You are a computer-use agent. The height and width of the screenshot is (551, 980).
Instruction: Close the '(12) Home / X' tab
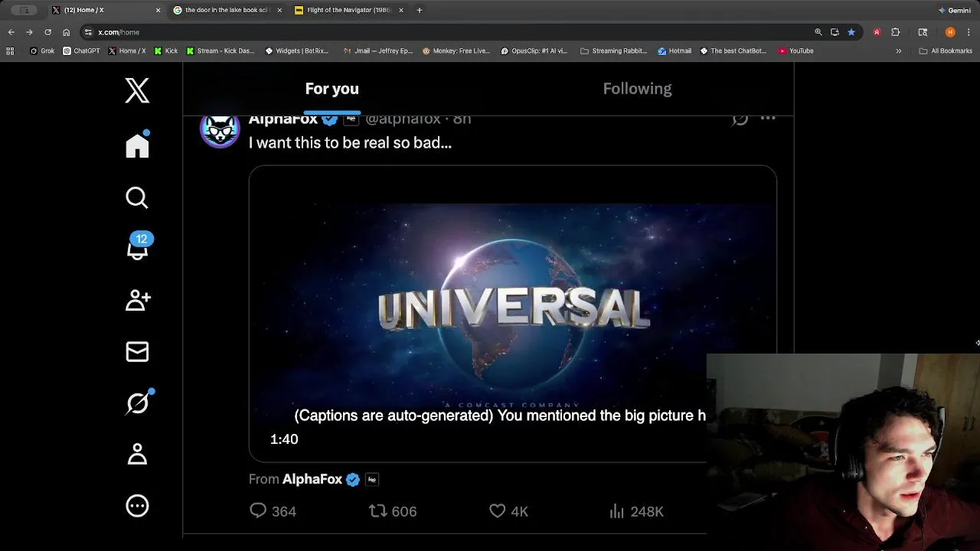click(158, 10)
